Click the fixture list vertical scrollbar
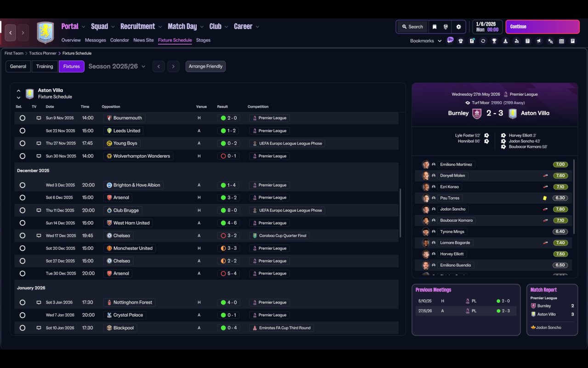The width and height of the screenshot is (588, 368). pos(401,213)
